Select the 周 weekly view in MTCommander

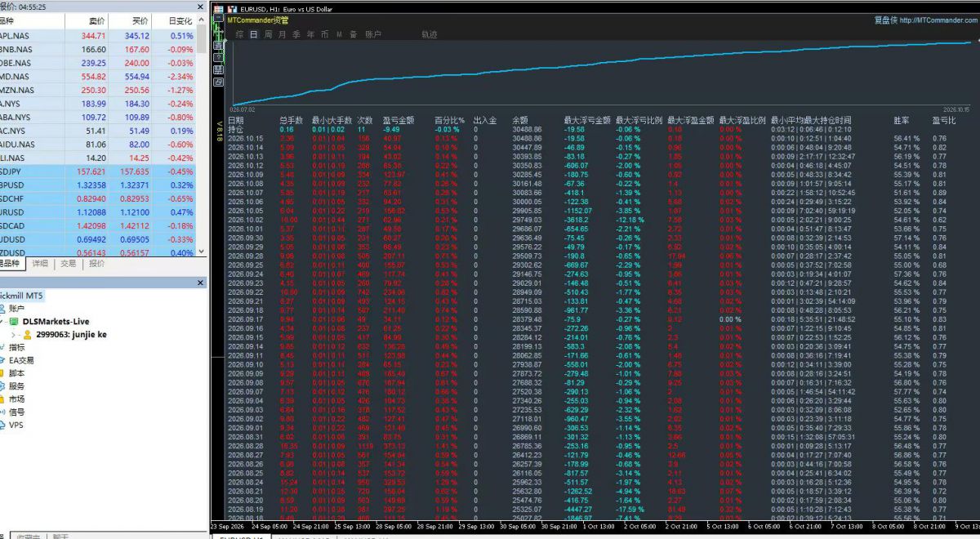(x=268, y=34)
